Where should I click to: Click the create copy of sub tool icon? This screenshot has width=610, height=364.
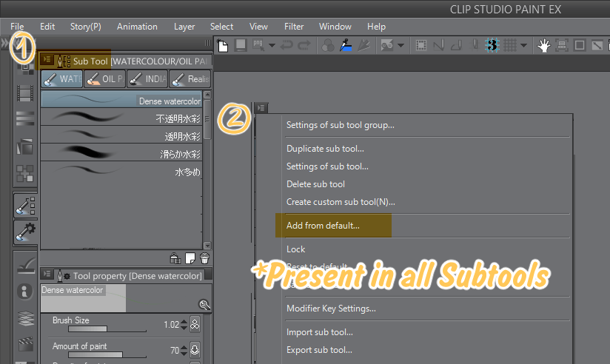[190, 258]
